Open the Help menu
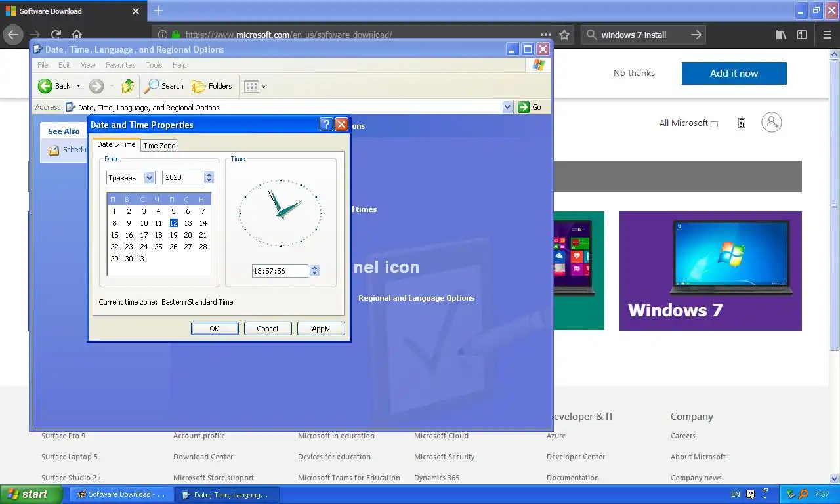The image size is (840, 504). [x=180, y=65]
